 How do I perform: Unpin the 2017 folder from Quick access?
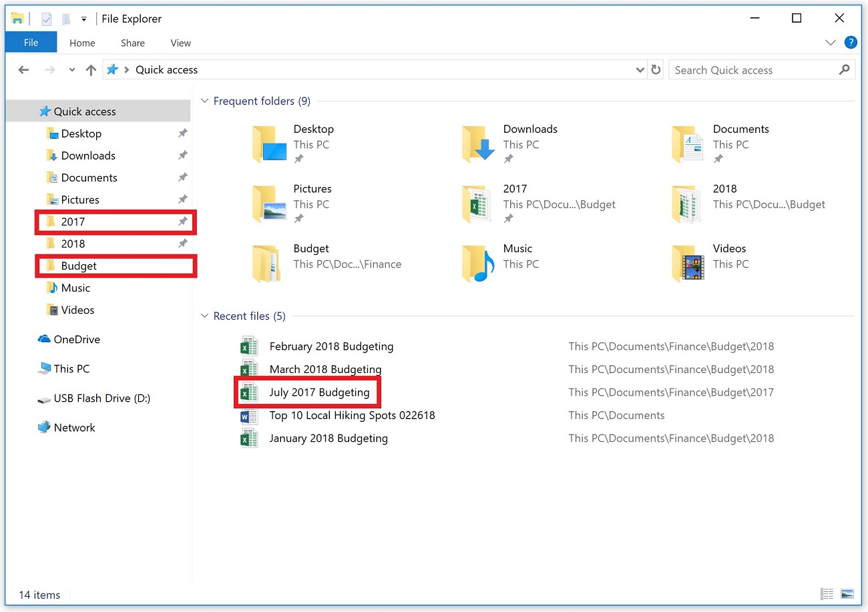pyautogui.click(x=182, y=222)
